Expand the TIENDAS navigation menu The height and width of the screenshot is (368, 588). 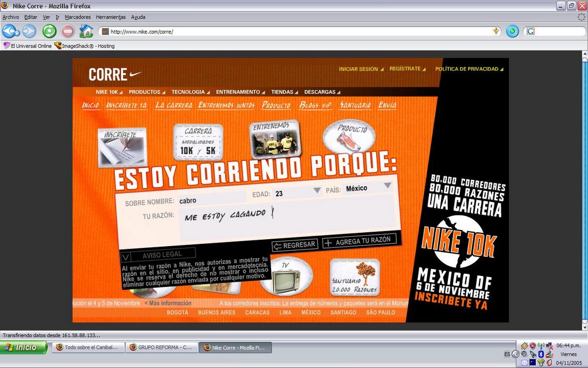coord(285,92)
